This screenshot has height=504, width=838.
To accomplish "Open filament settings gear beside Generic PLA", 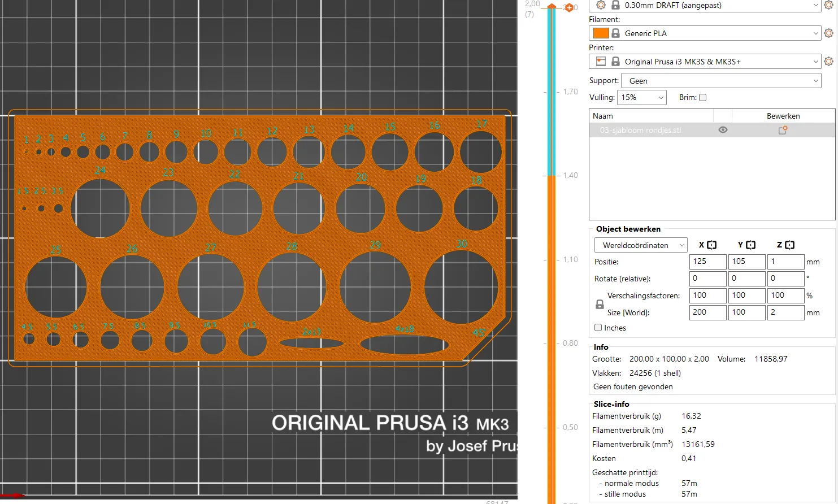I will pyautogui.click(x=828, y=33).
